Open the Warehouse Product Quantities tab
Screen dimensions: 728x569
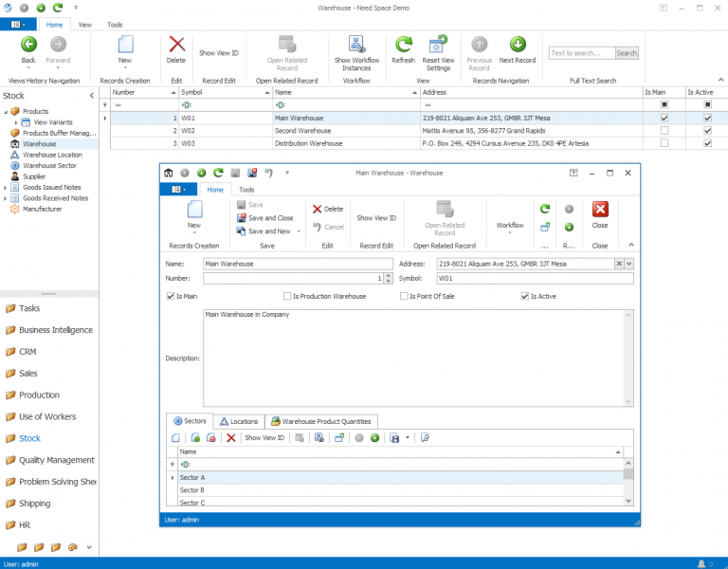322,421
